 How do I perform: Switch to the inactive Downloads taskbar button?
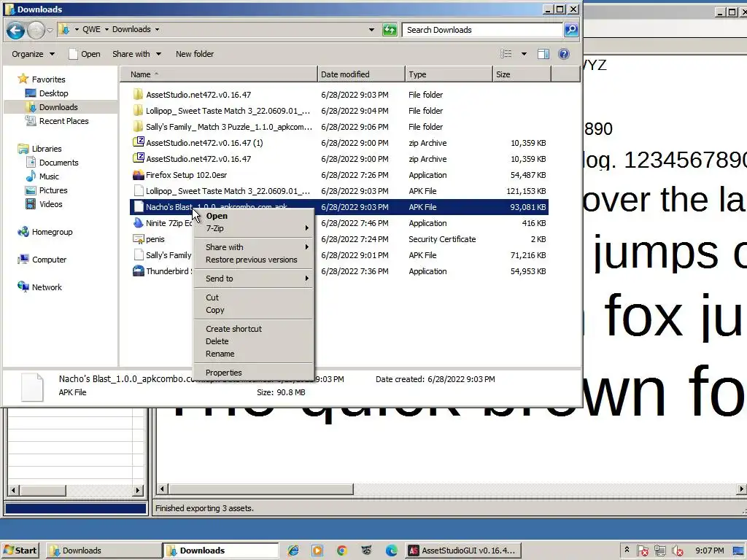click(x=103, y=551)
